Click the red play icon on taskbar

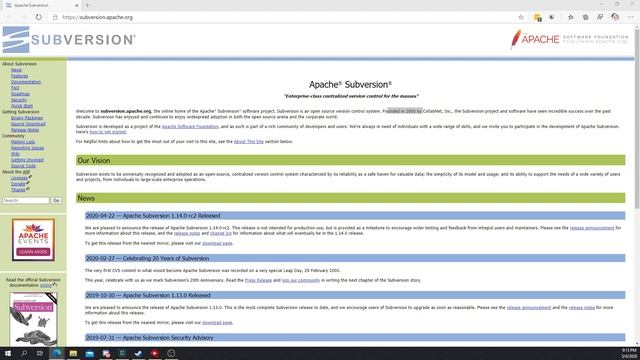coord(154,353)
